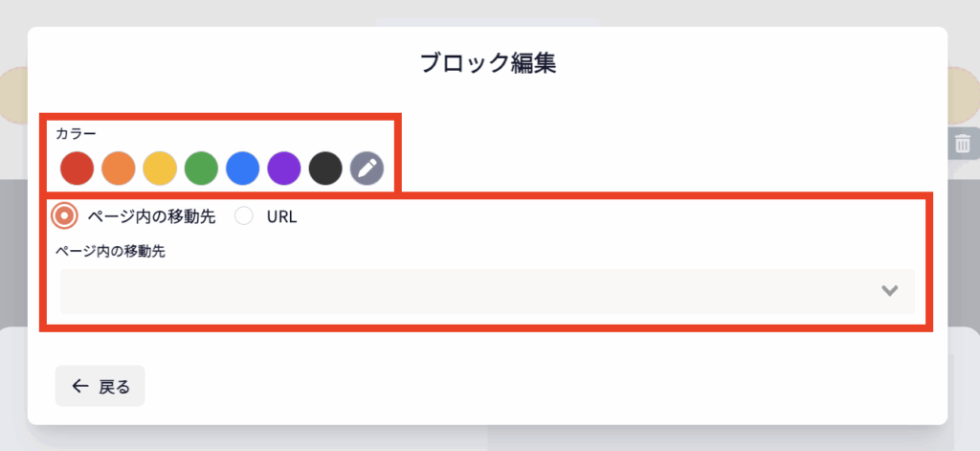Viewport: 980px width, 451px height.
Task: Click the カラー section label
Action: click(x=77, y=133)
